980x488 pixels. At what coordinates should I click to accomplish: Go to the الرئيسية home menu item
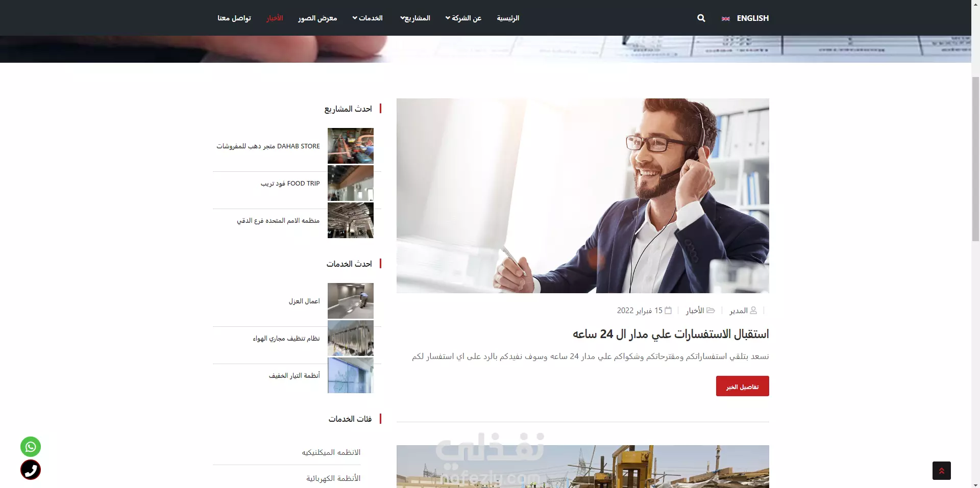point(508,18)
